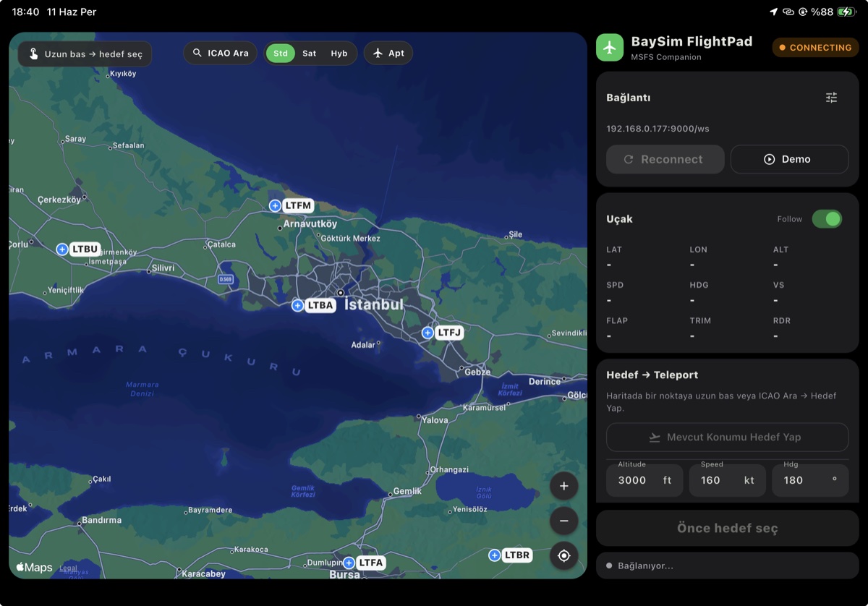The height and width of the screenshot is (606, 868).
Task: Select the LTBA airport marker
Action: [313, 306]
